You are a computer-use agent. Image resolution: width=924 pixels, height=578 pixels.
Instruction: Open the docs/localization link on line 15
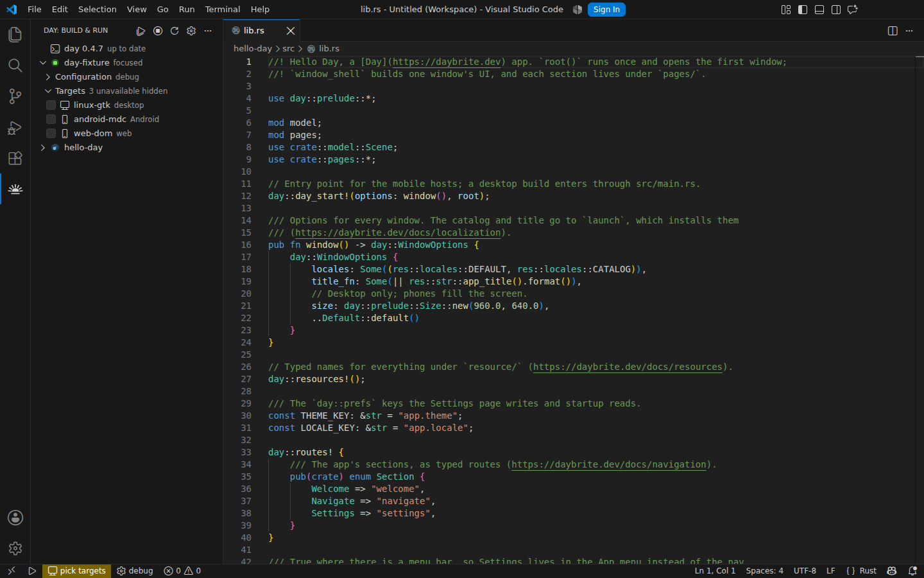coord(398,233)
